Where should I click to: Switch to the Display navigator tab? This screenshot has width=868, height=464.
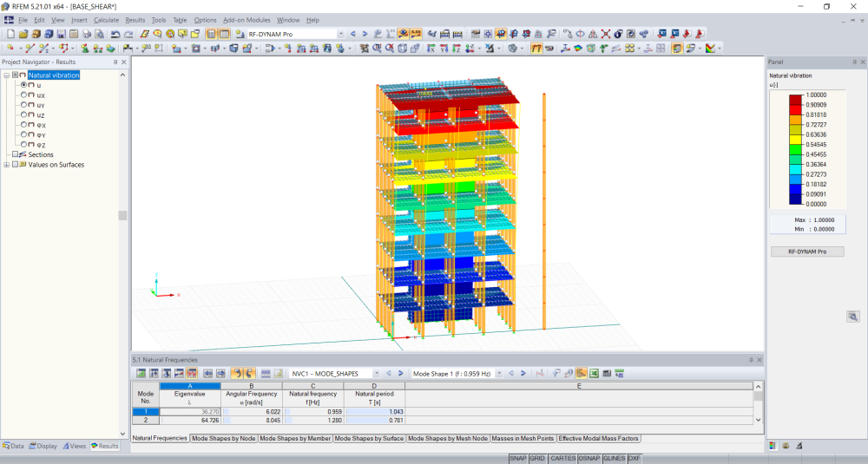pyautogui.click(x=43, y=446)
